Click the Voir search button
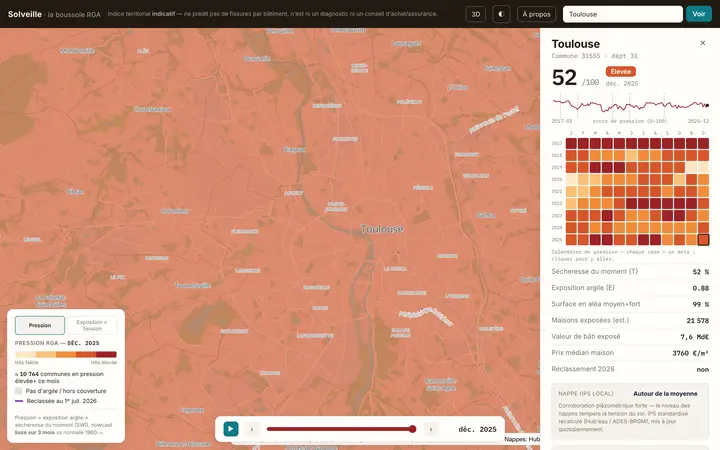This screenshot has height=450, width=720. (699, 14)
